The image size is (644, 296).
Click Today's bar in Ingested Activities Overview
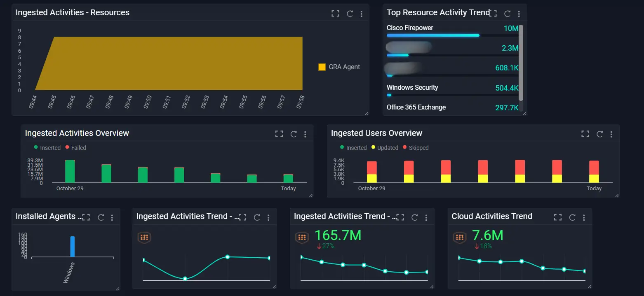(288, 178)
